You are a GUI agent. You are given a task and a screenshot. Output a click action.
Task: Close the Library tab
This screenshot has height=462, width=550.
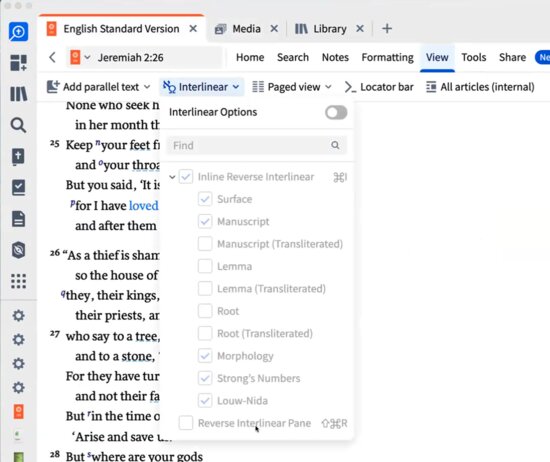[360, 28]
